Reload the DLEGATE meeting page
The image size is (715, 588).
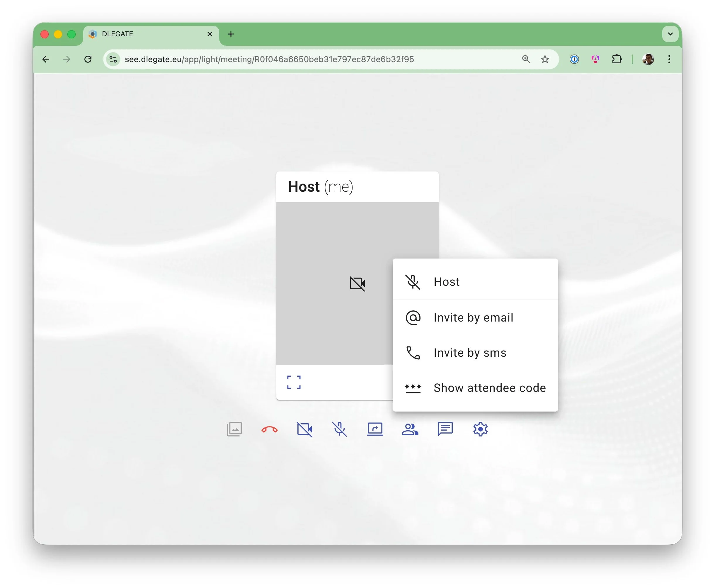88,59
